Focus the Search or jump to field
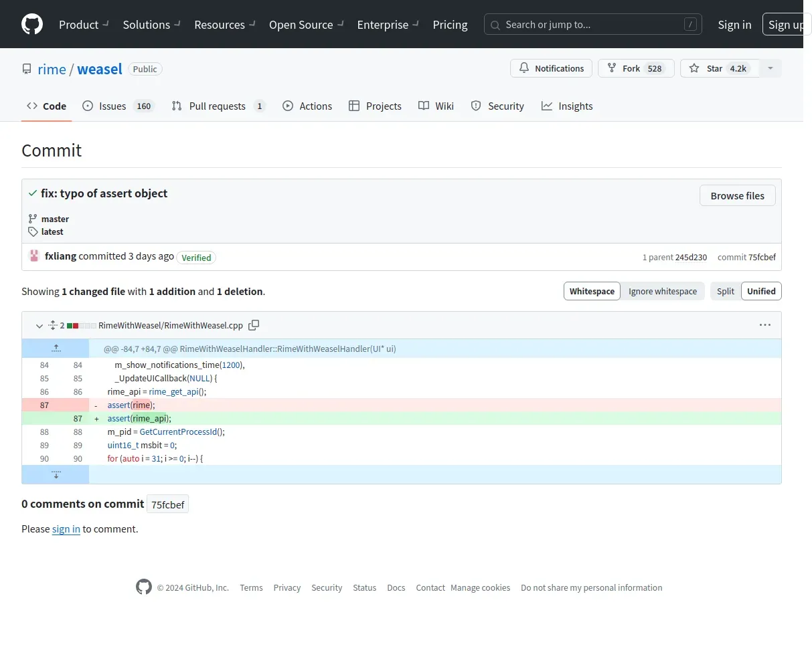Image resolution: width=812 pixels, height=669 pixels. pyautogui.click(x=593, y=25)
